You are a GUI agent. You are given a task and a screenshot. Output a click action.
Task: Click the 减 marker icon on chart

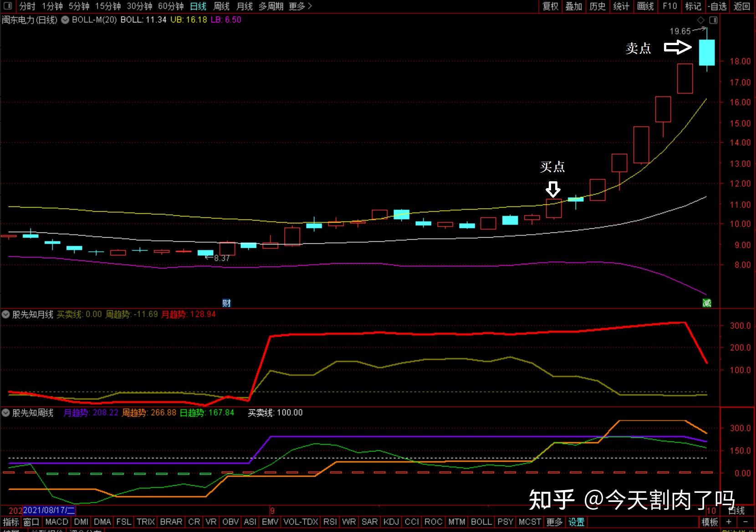(707, 303)
